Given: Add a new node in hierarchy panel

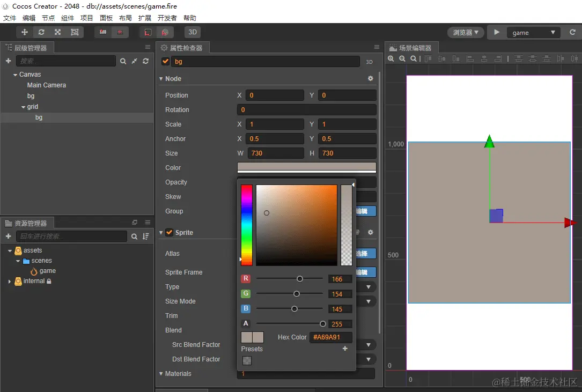Looking at the screenshot, I should [9, 61].
